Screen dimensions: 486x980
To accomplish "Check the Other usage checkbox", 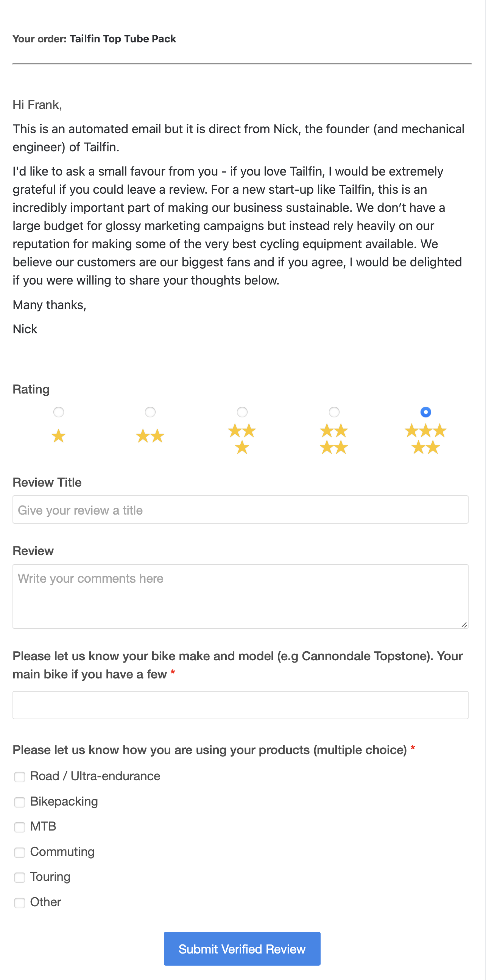I will [19, 902].
